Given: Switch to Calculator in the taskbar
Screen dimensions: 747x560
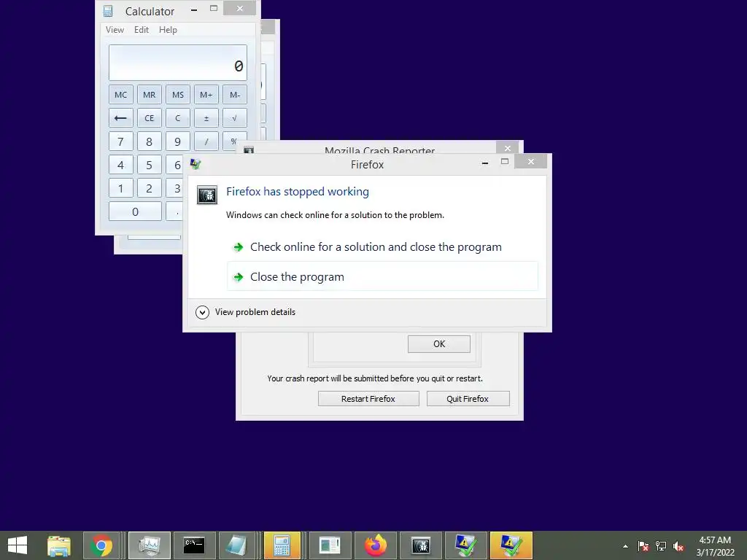Looking at the screenshot, I should pos(282,545).
